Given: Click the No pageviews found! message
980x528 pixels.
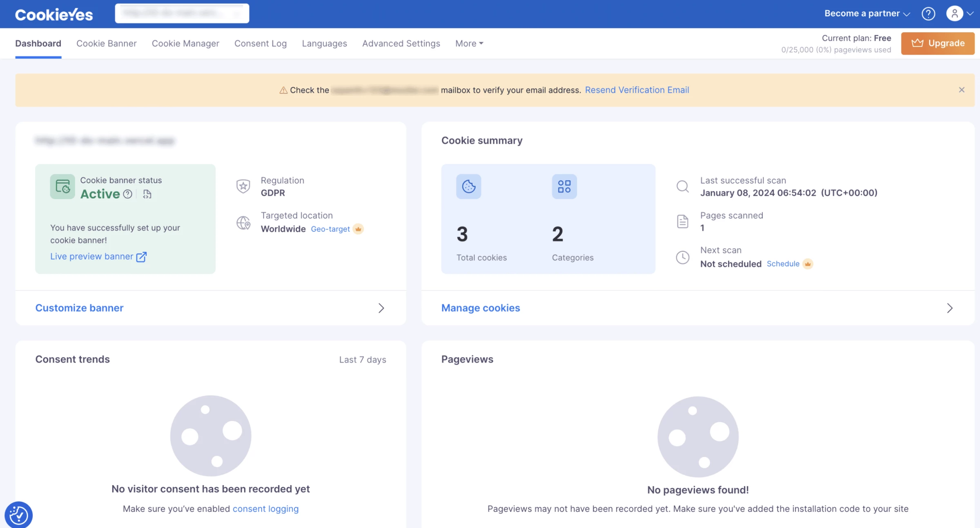Looking at the screenshot, I should 698,490.
